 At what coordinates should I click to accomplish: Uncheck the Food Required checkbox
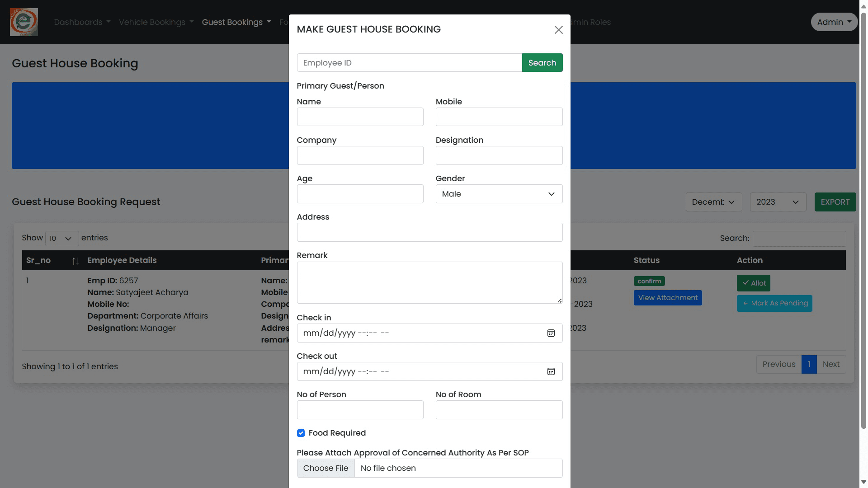click(301, 433)
